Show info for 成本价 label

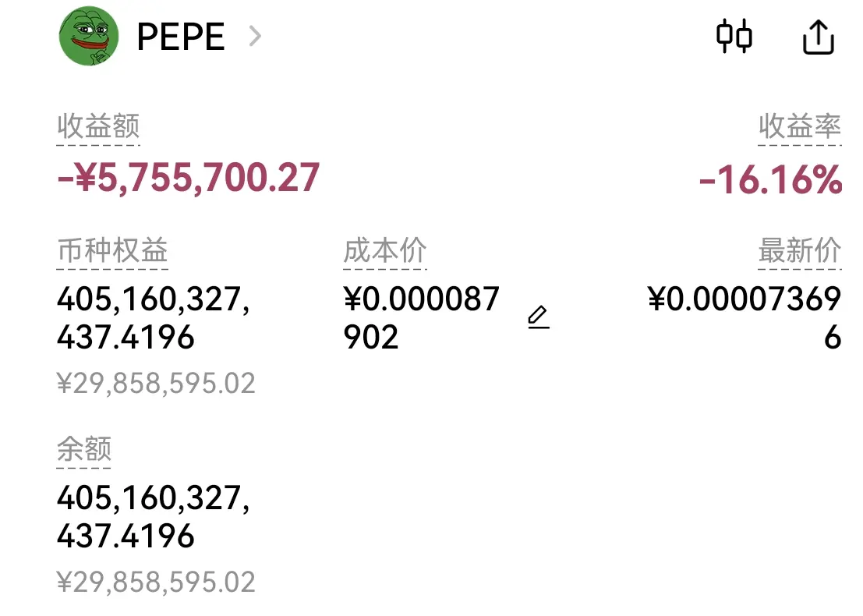tap(384, 250)
